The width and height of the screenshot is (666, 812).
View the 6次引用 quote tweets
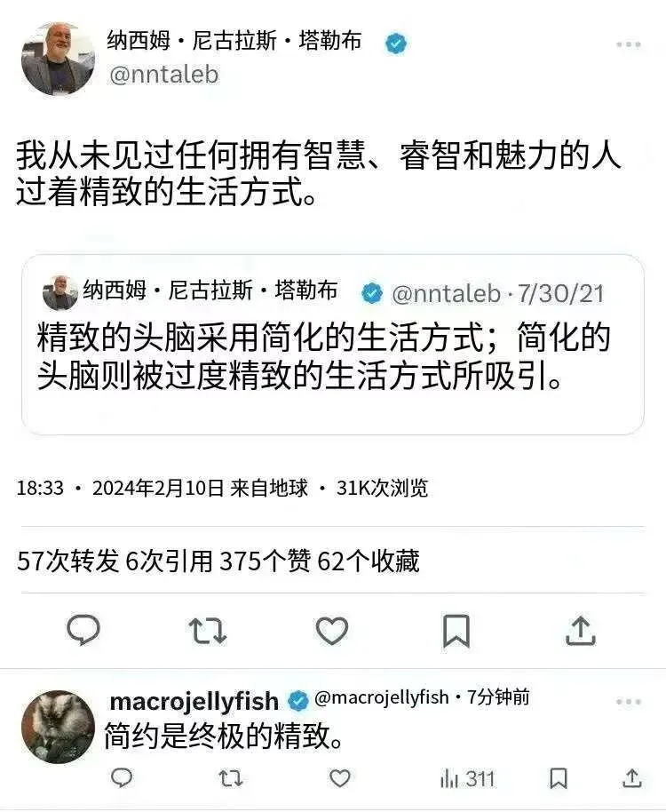click(x=170, y=561)
